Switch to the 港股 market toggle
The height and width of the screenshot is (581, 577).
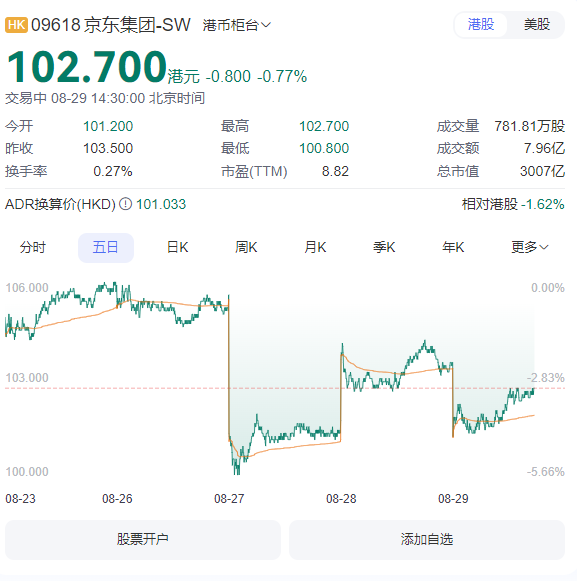tap(481, 25)
